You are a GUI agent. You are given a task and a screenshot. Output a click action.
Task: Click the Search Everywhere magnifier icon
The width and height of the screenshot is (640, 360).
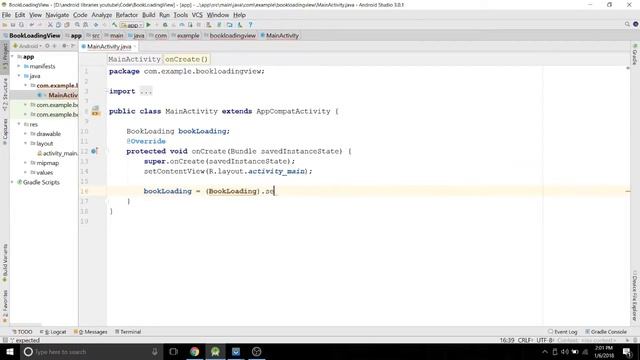[627, 24]
